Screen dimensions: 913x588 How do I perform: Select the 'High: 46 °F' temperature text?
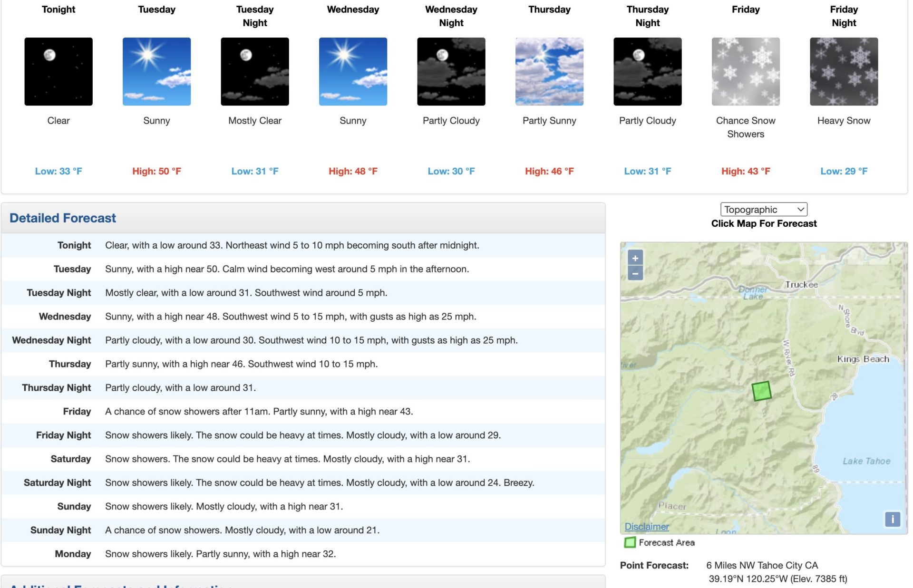pos(549,171)
